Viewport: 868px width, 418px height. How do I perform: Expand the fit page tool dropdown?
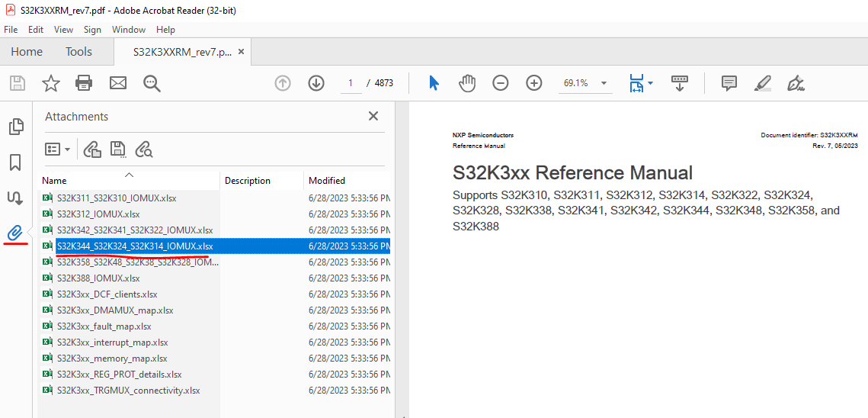650,83
